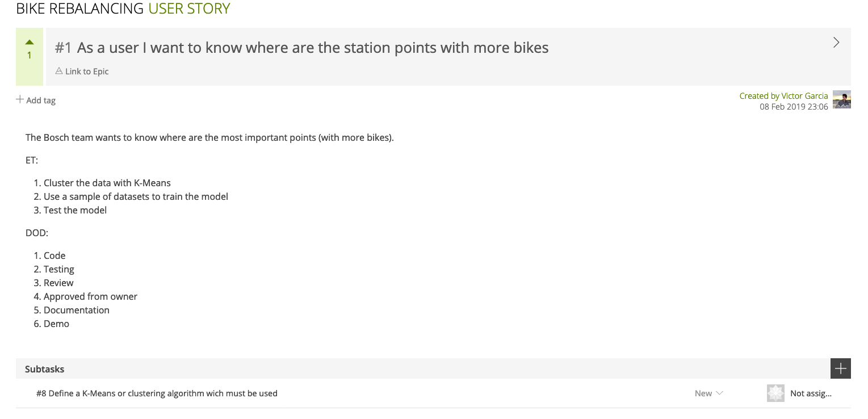This screenshot has width=868, height=419.
Task: Click the vote count number 1
Action: click(30, 56)
